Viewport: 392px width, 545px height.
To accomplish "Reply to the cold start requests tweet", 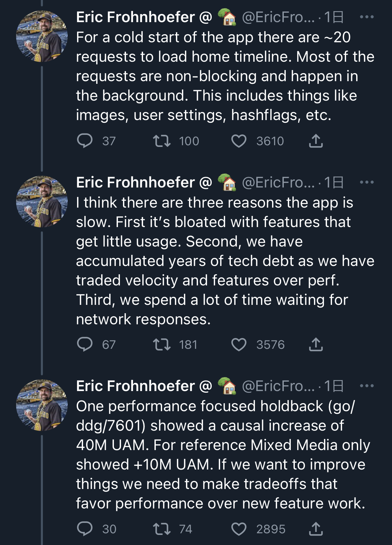I will pos(85,141).
